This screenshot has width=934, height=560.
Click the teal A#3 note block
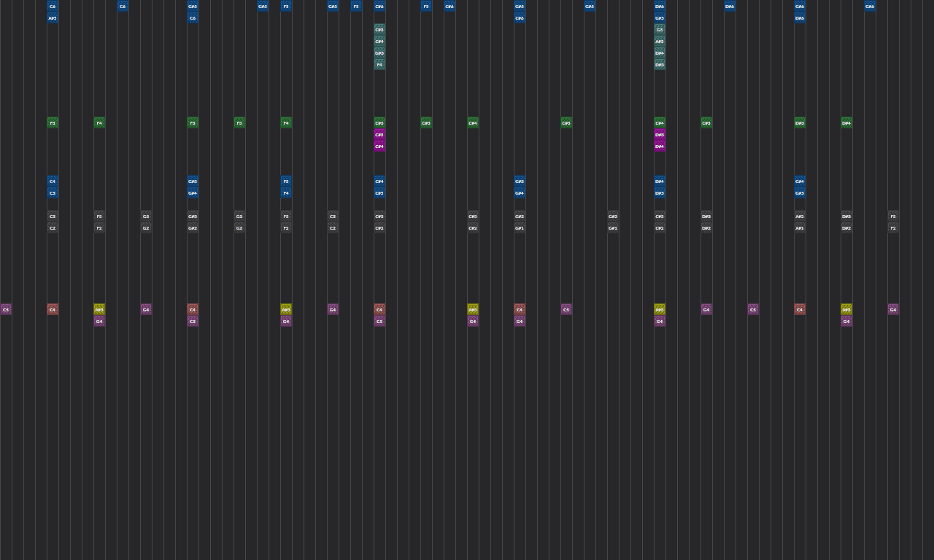[x=660, y=42]
